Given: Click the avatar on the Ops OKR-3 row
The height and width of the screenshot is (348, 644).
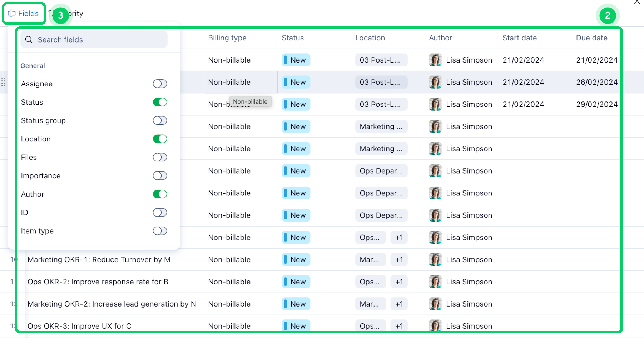Looking at the screenshot, I should 435,326.
